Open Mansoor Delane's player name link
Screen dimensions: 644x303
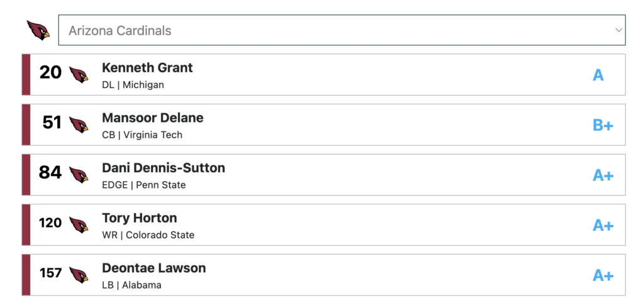[153, 118]
